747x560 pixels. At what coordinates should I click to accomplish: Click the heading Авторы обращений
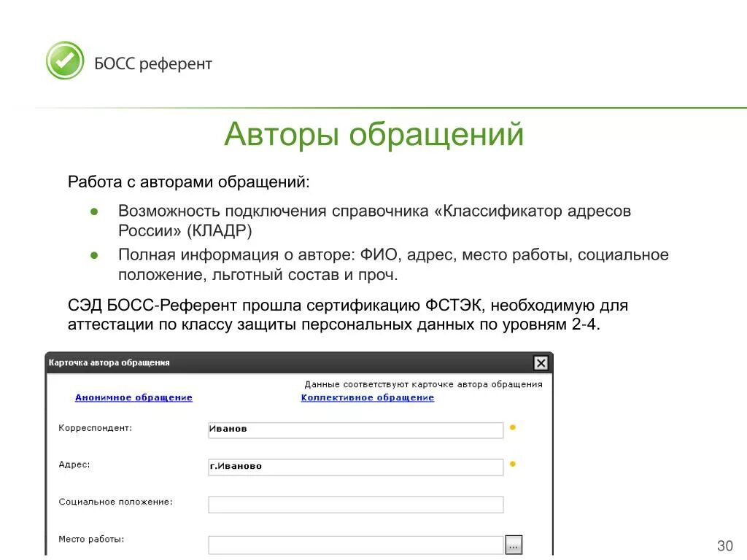[374, 134]
